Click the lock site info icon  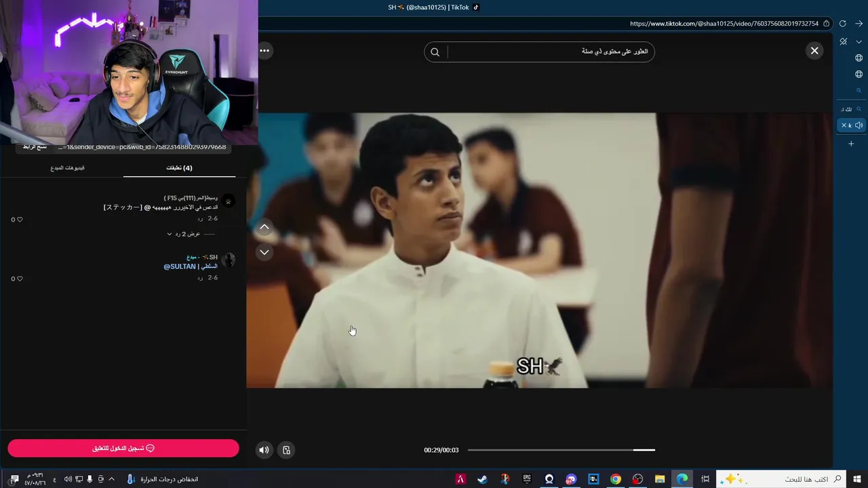826,23
